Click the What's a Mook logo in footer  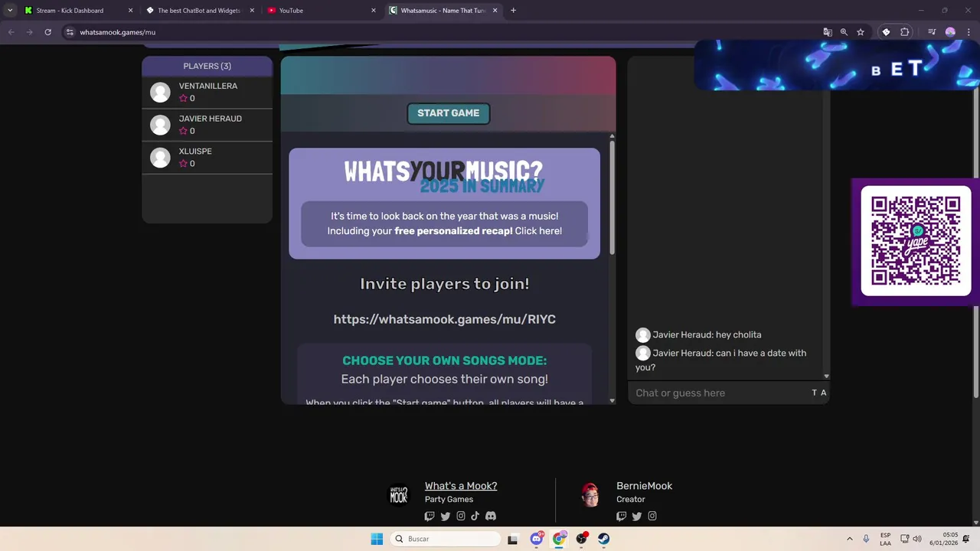pos(399,496)
